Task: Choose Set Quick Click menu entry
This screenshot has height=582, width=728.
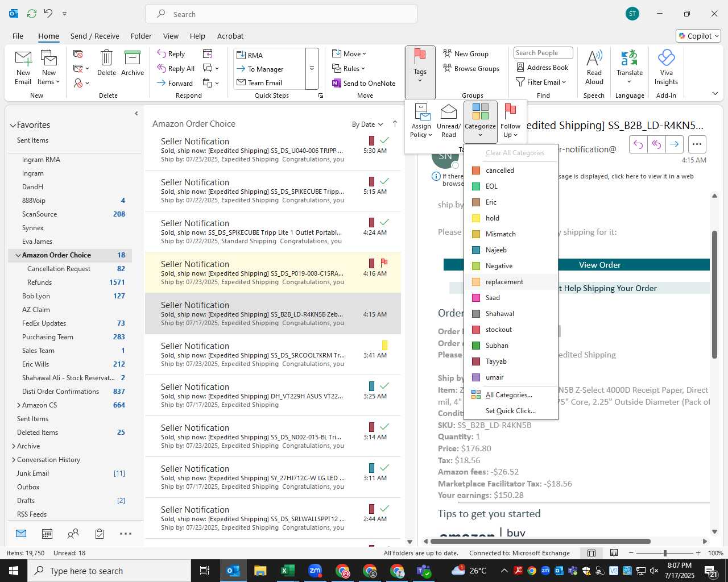Action: 511,411
